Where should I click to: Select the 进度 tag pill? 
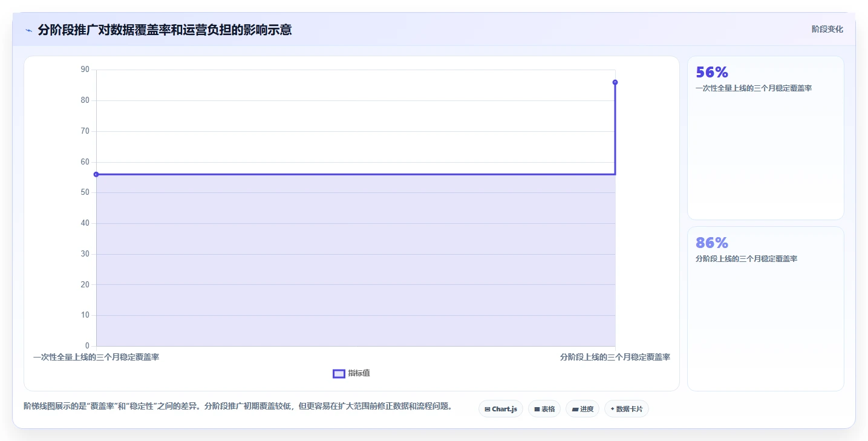point(582,409)
